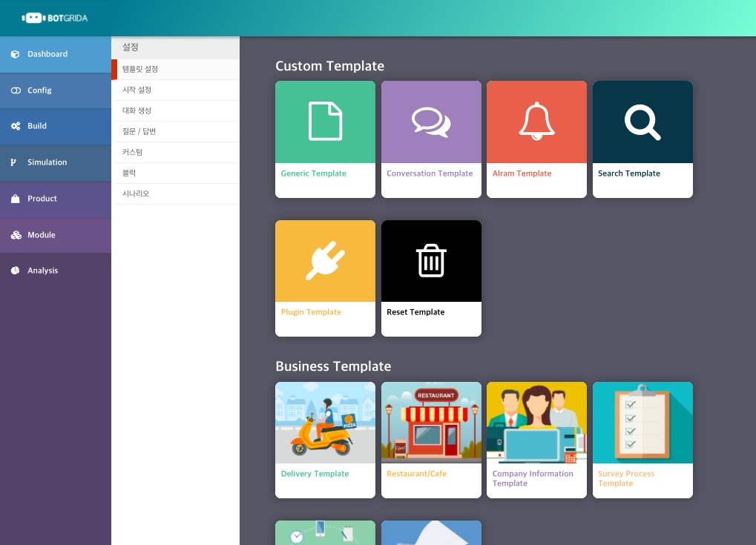Select 커스텀 in the settings list
Screen dimensions: 756x545
pyautogui.click(x=176, y=152)
